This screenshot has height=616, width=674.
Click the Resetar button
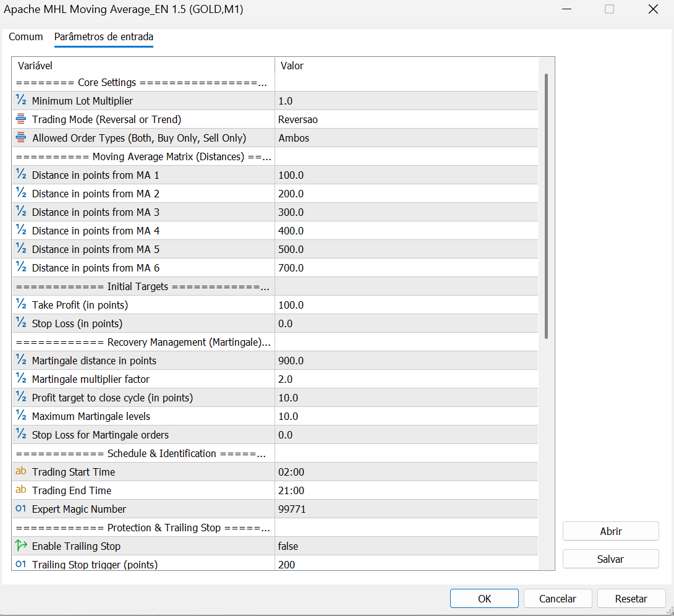coord(631,599)
